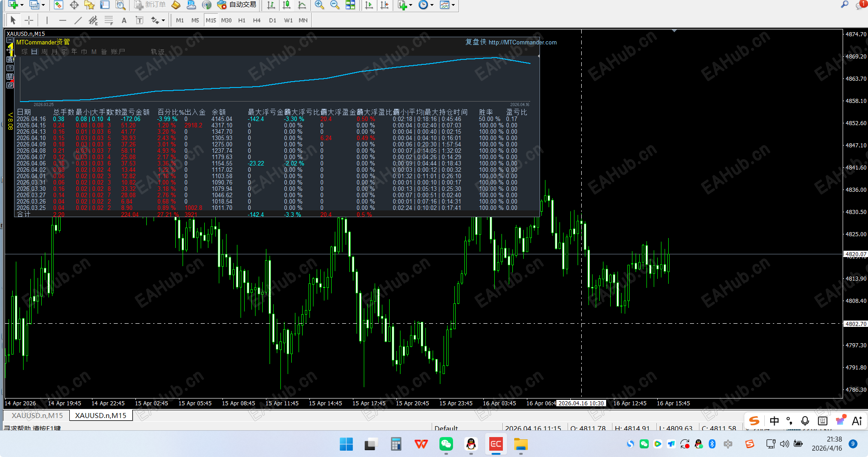This screenshot has width=868, height=457.
Task: Zoom in on the chart
Action: tap(319, 5)
